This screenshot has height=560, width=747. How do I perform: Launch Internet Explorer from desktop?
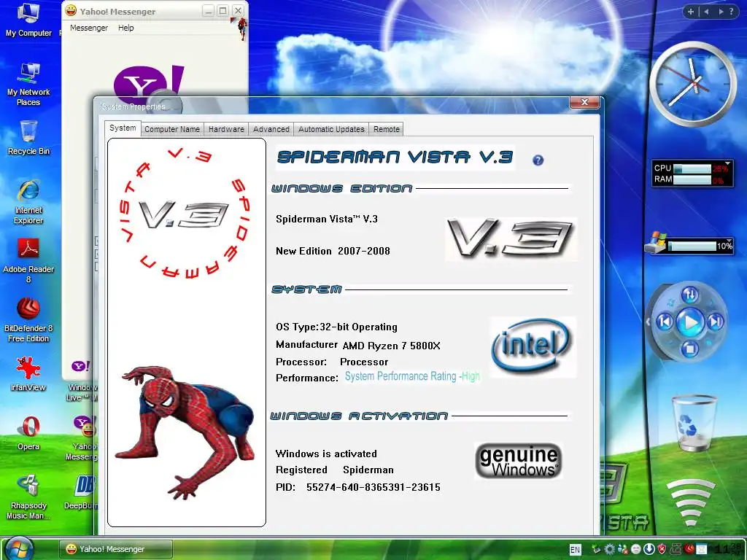[x=28, y=202]
